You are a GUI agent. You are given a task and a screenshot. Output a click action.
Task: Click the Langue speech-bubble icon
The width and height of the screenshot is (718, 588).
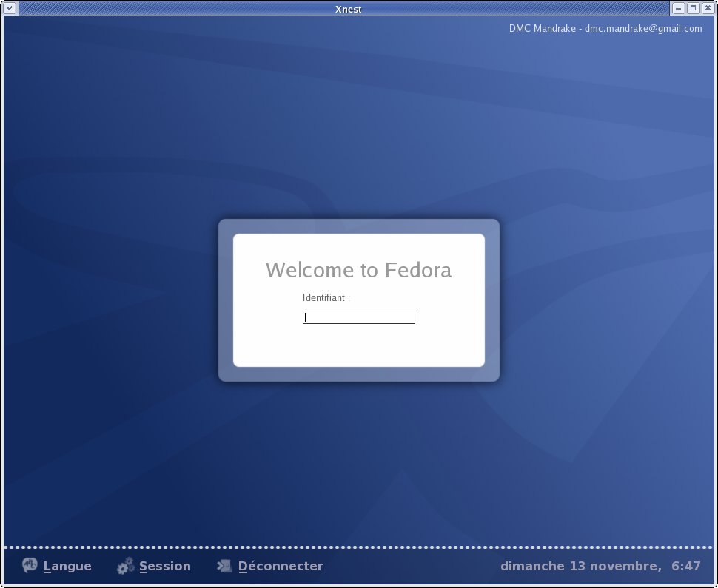pos(30,565)
